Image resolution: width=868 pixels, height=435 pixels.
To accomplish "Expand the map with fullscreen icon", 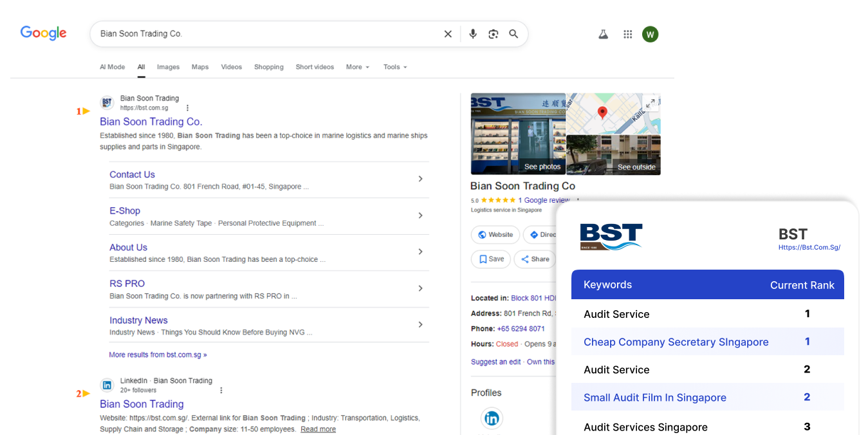I will (651, 103).
